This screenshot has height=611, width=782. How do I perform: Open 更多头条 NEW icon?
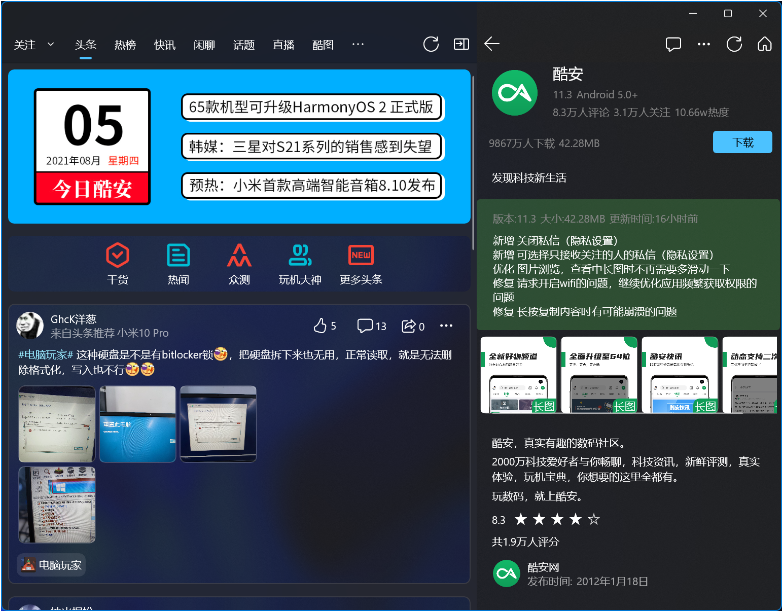click(361, 264)
